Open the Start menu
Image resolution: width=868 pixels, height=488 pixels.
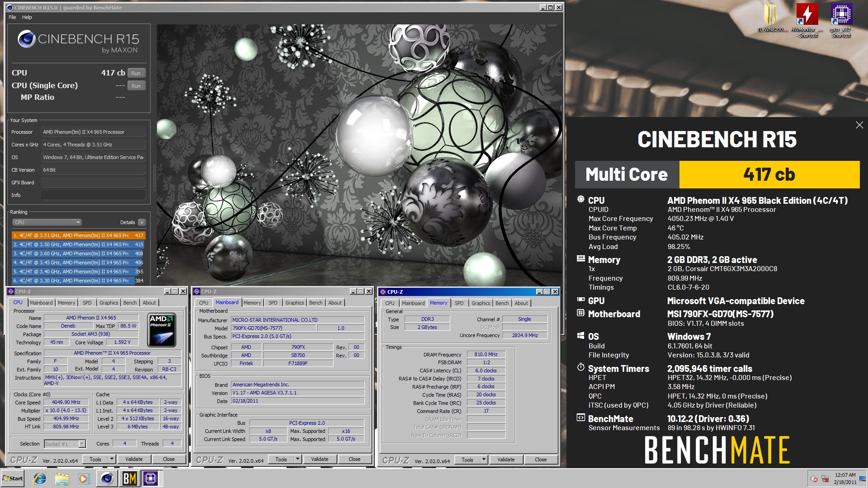tap(13, 479)
